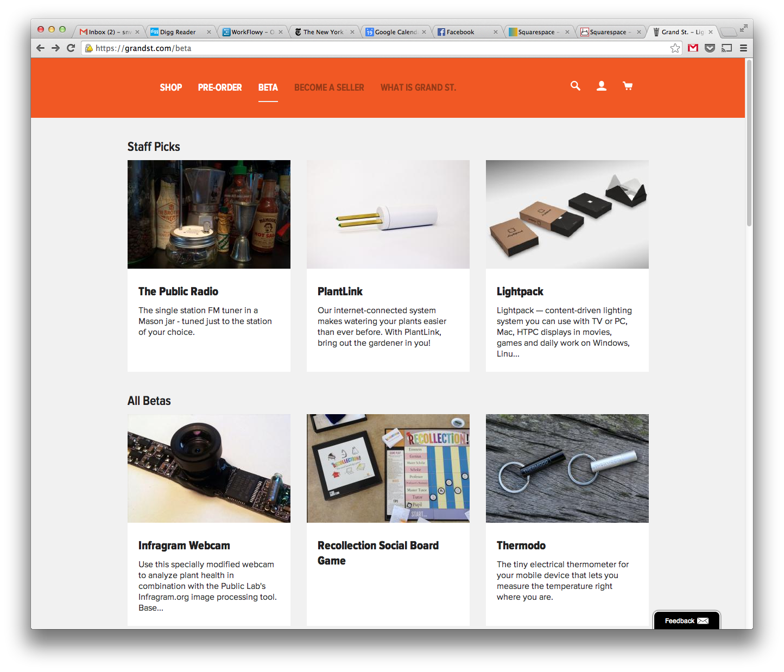Screen dimensions: 784x672
Task: Open the BECOME A SELLER nav item
Action: [329, 87]
